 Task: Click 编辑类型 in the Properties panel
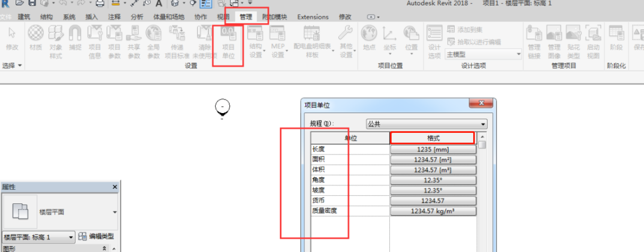pos(96,237)
